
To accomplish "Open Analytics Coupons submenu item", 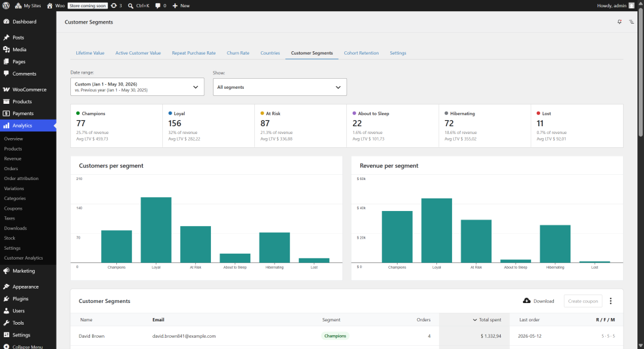I will pos(13,208).
